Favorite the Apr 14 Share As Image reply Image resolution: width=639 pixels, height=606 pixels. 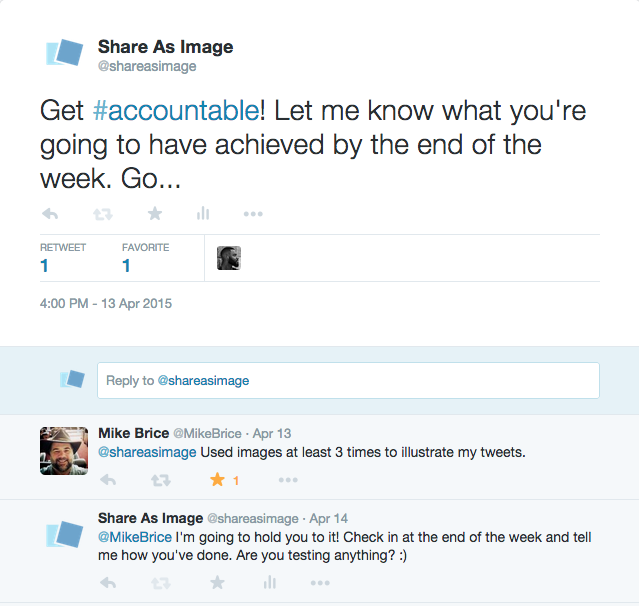[x=217, y=582]
